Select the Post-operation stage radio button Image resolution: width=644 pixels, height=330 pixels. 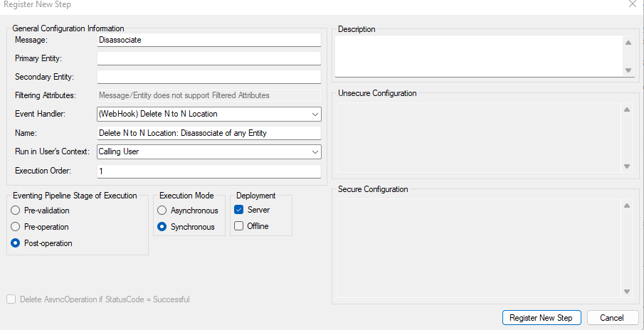point(16,243)
